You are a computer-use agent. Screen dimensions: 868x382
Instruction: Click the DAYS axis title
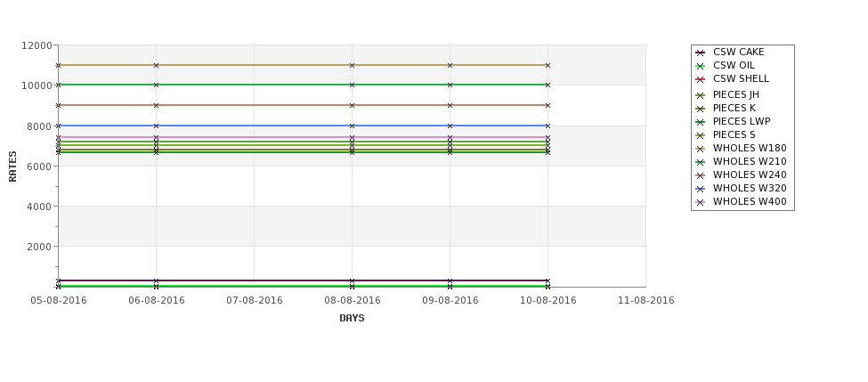tap(352, 319)
